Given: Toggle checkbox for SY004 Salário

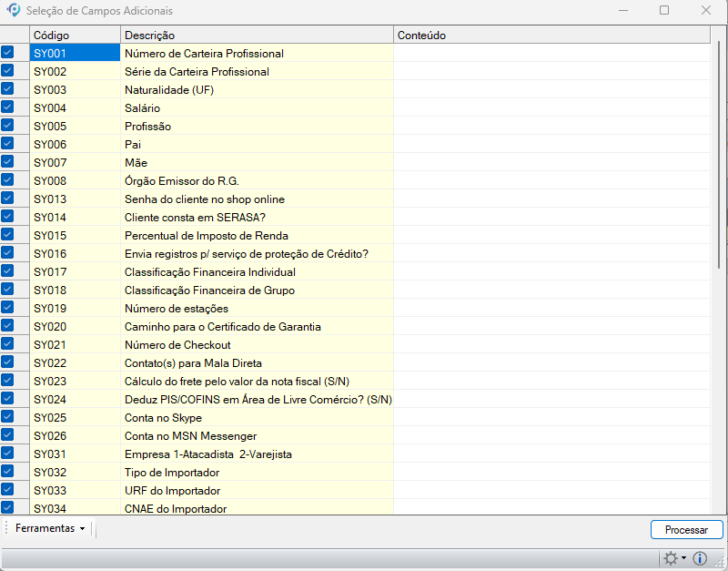Looking at the screenshot, I should pyautogui.click(x=8, y=107).
